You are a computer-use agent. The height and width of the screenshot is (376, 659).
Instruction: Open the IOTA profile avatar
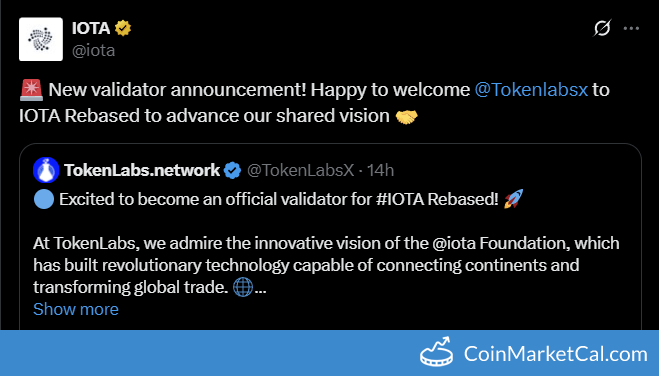click(41, 39)
